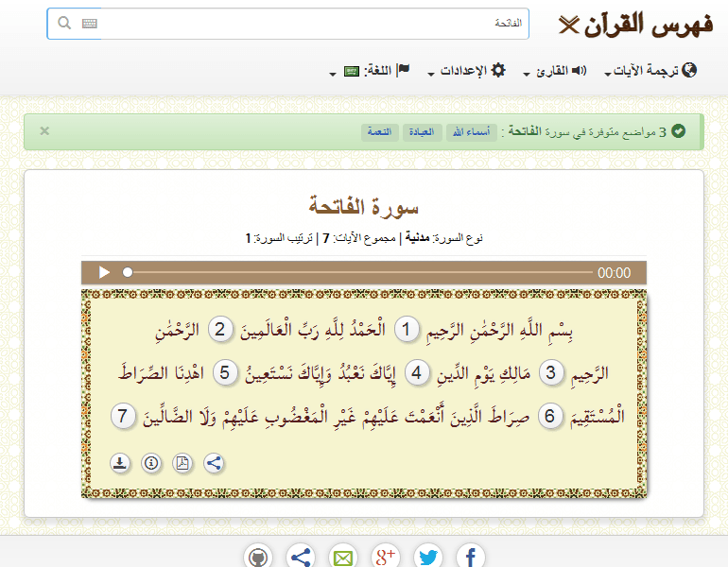Click the audio progress slider track
728x567 pixels.
point(359,272)
